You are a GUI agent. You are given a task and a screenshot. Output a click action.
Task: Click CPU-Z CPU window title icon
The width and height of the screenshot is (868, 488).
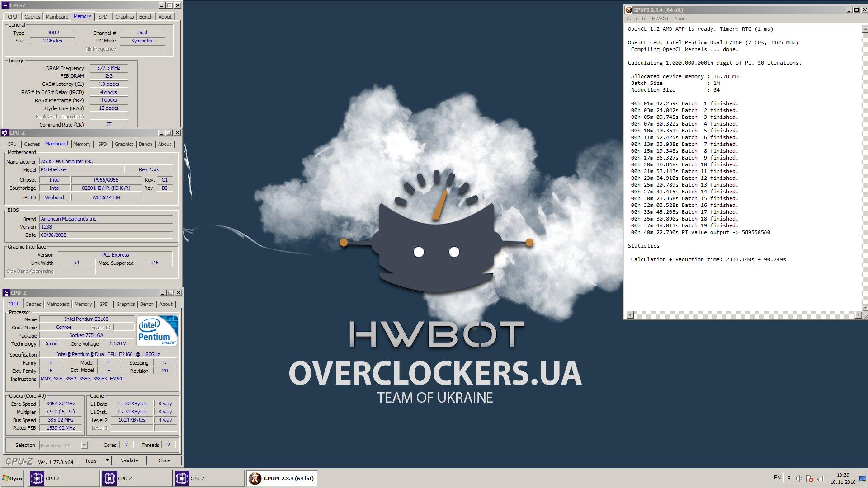point(6,293)
